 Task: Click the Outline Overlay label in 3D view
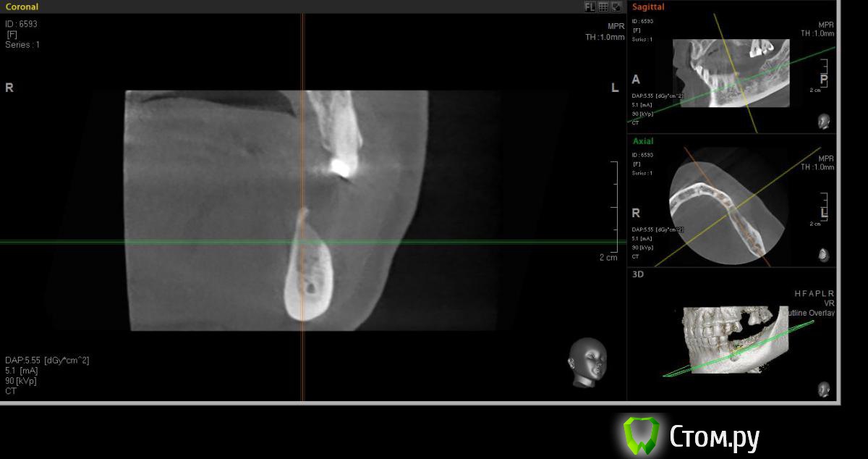(x=809, y=313)
